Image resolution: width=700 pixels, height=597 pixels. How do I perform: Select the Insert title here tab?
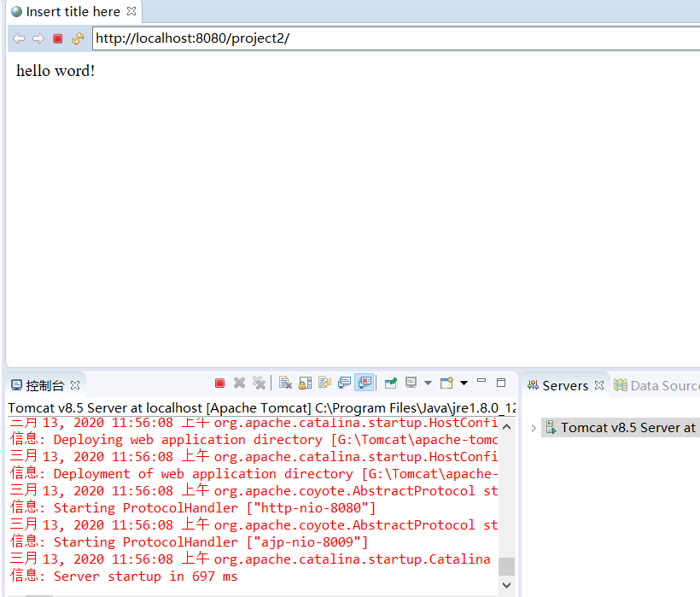click(73, 12)
